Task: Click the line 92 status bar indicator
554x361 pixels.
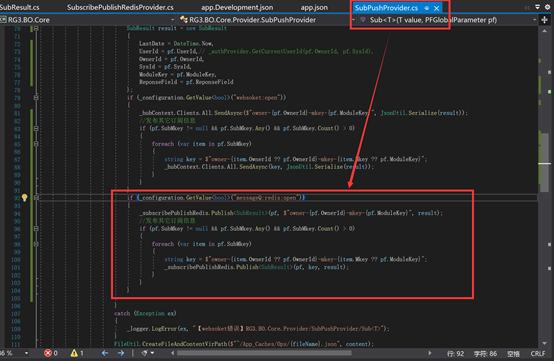Action: 456,354
